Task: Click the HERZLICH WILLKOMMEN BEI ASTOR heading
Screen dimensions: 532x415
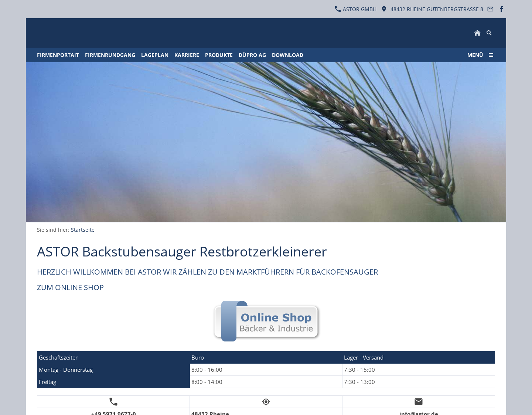Action: coord(207,272)
